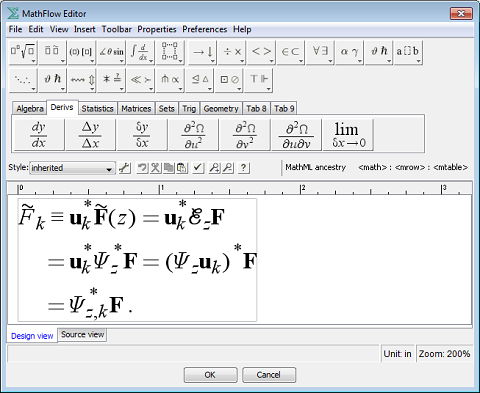This screenshot has width=480, height=393.
Task: Insert the lim δx→0 template
Action: pyautogui.click(x=347, y=135)
